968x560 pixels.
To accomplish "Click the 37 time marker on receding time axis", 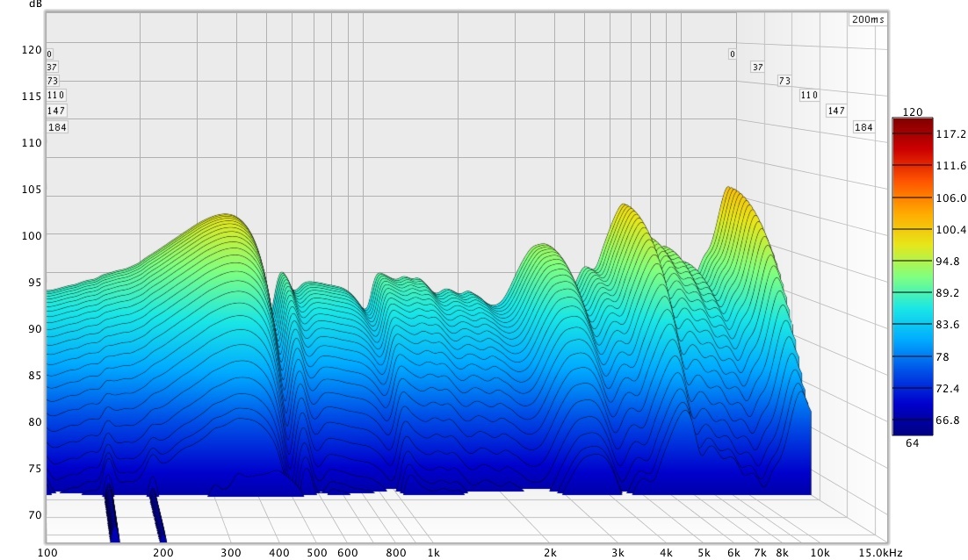I will [x=757, y=67].
